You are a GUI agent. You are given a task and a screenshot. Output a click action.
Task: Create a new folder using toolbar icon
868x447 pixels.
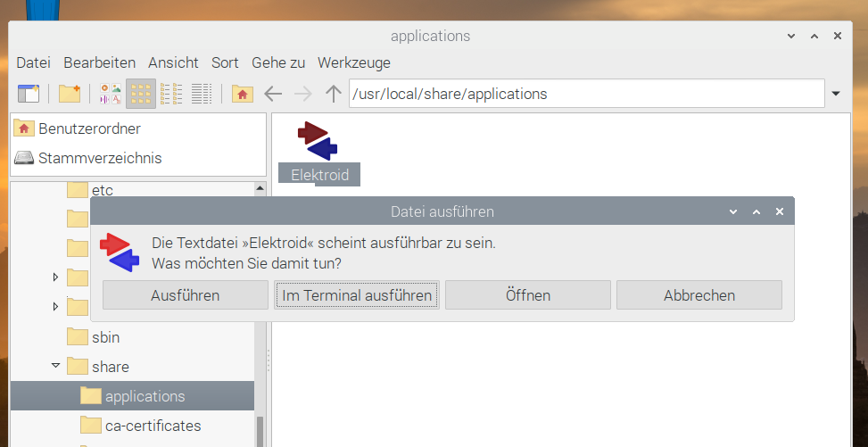pyautogui.click(x=70, y=94)
